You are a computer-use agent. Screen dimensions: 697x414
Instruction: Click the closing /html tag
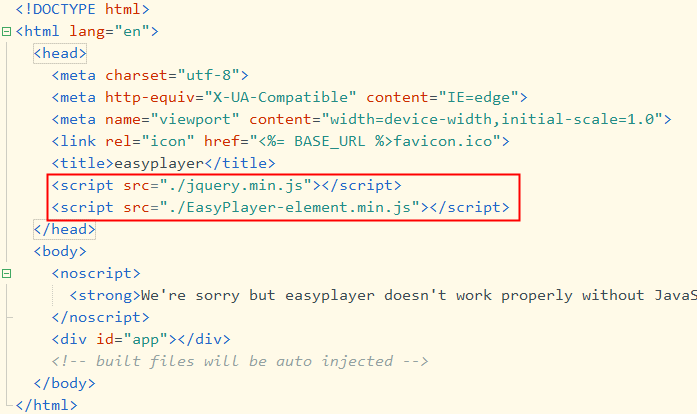pyautogui.click(x=47, y=406)
